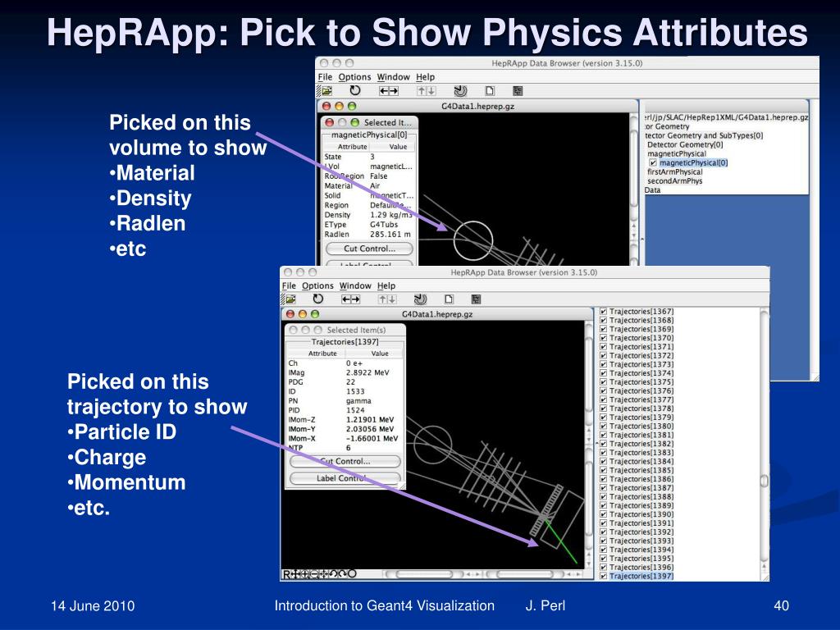Screen dimensions: 840x630
Task: Click blank page icon in front window toolbar
Action: (x=449, y=299)
